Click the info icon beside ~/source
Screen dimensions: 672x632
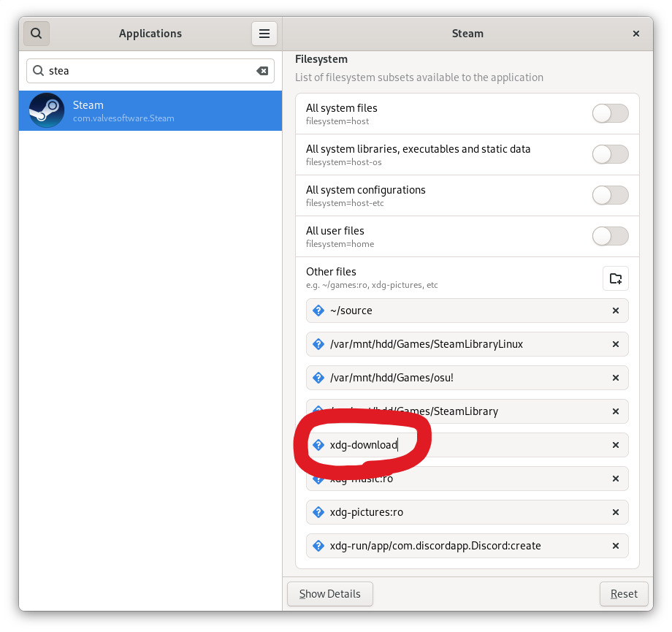(318, 311)
